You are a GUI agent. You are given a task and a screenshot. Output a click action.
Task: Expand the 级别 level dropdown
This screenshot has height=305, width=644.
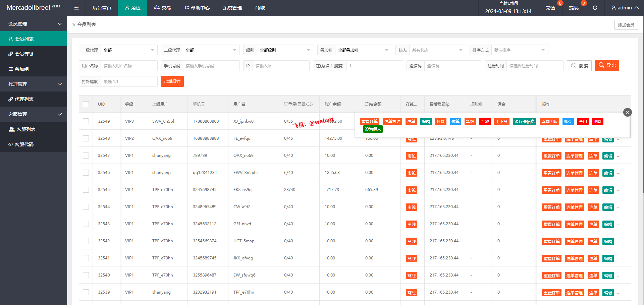coord(285,50)
